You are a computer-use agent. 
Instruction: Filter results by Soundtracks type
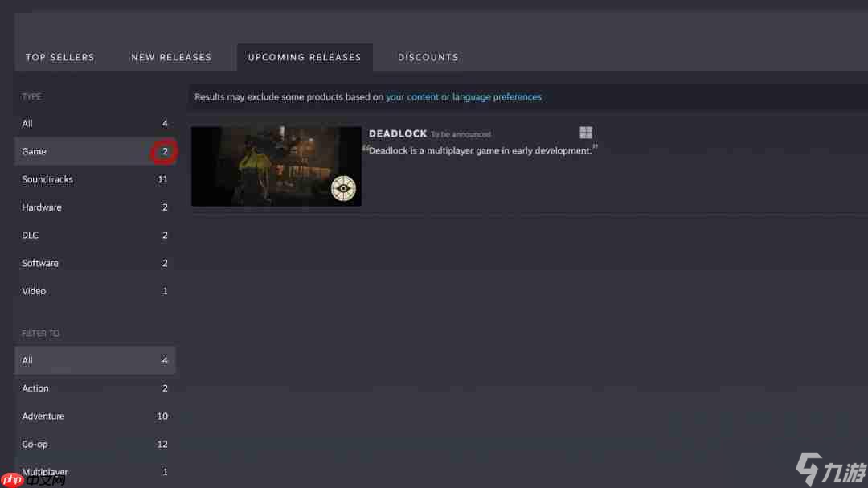click(x=95, y=179)
